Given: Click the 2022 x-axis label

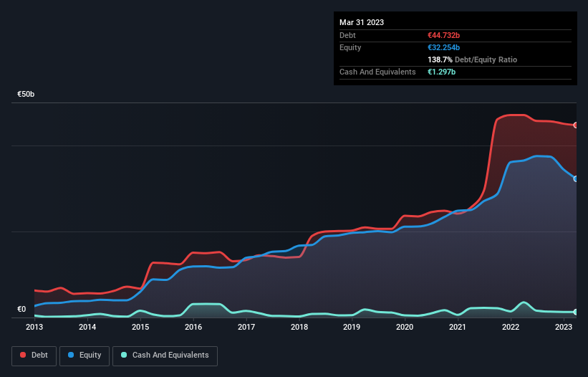Looking at the screenshot, I should click(511, 327).
